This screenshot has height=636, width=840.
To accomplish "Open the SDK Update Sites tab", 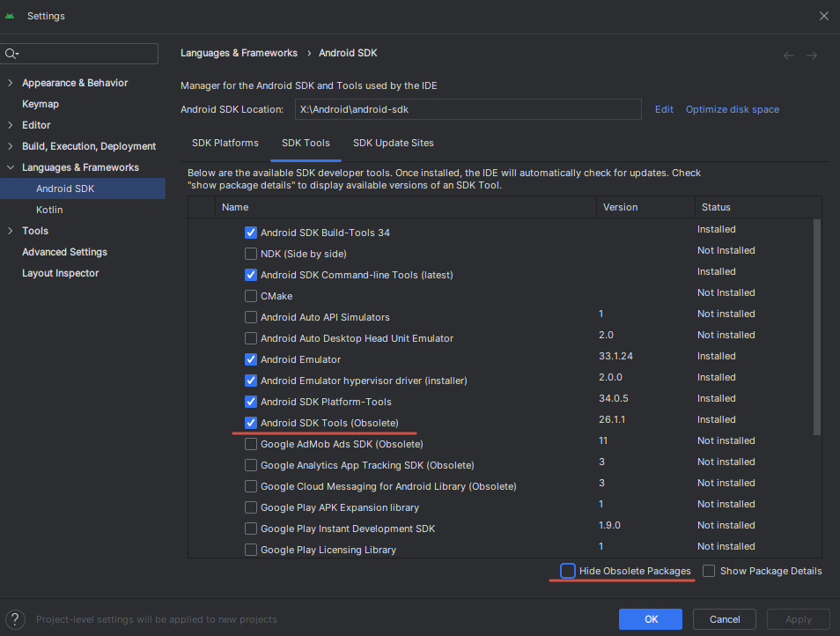I will click(393, 143).
